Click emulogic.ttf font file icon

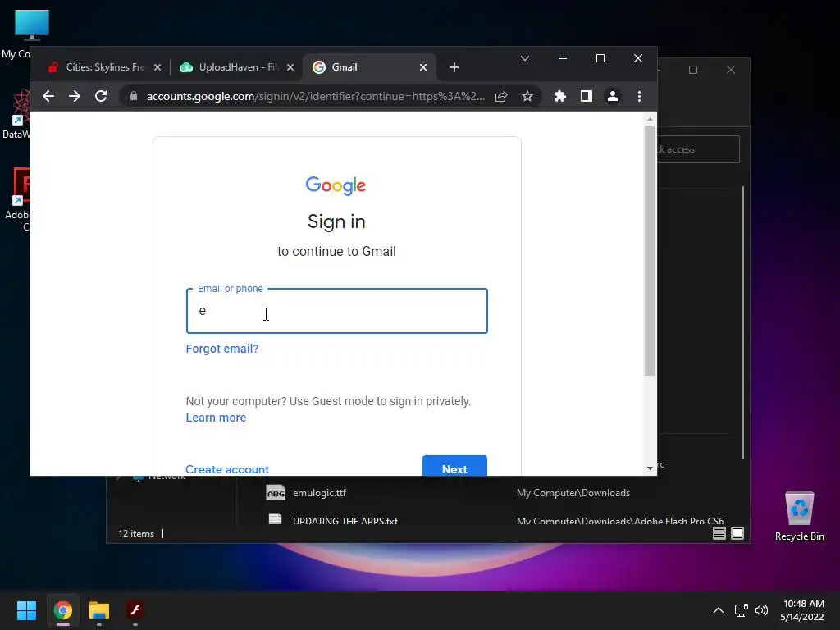tap(276, 493)
